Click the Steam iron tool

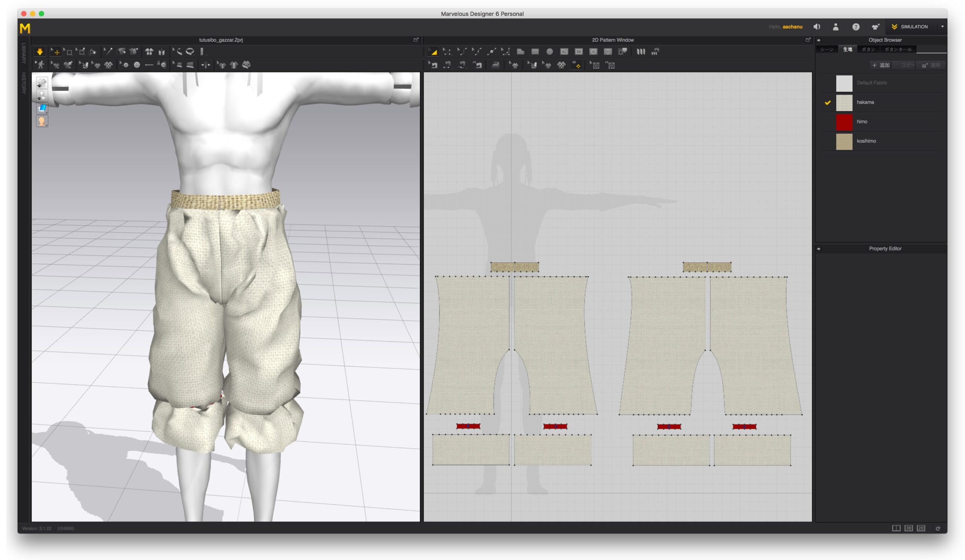coord(495,65)
